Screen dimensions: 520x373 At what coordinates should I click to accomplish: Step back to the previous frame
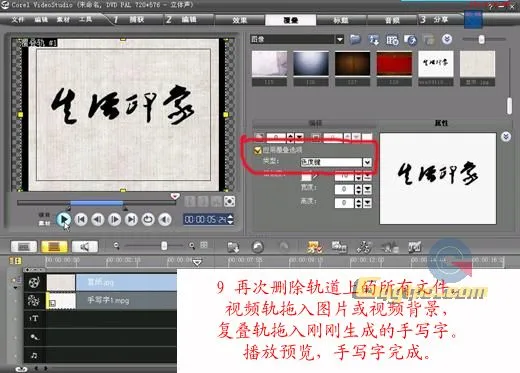coord(98,219)
